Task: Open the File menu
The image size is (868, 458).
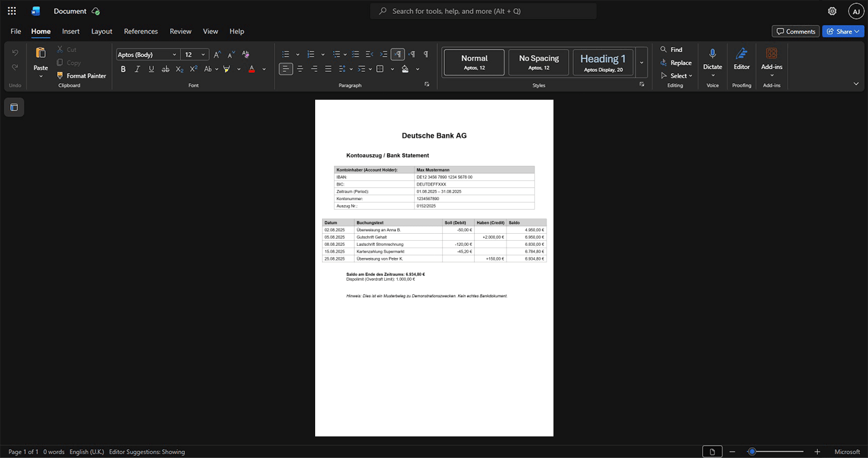Action: pyautogui.click(x=16, y=31)
